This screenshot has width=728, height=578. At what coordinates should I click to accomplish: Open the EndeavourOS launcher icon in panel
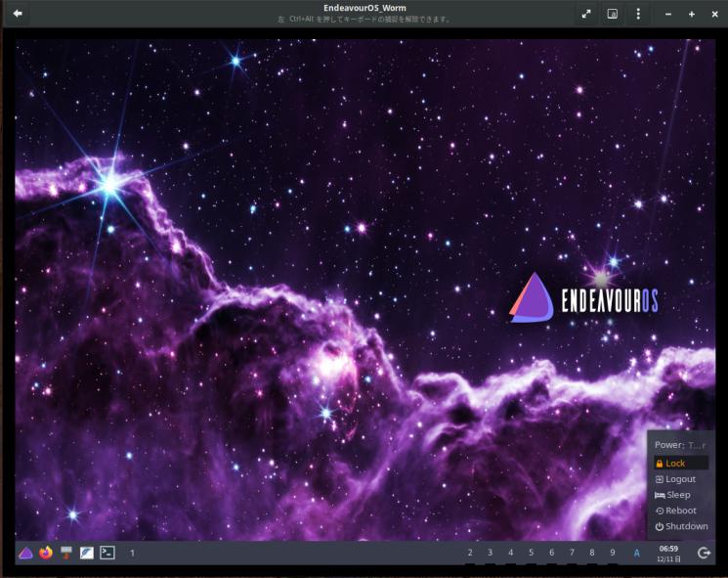pos(25,553)
